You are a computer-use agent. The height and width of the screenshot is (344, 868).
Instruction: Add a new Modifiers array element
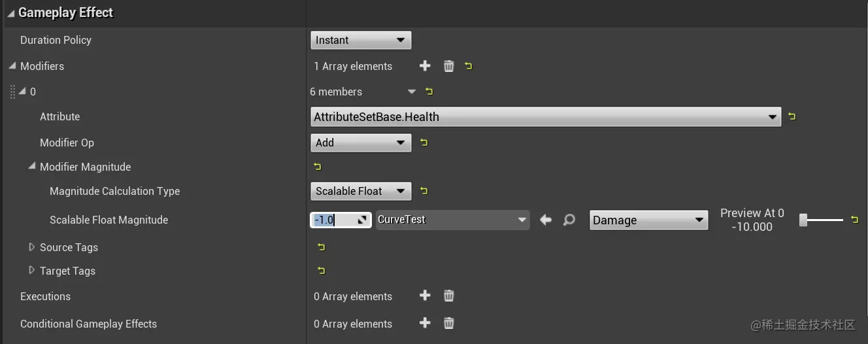pyautogui.click(x=425, y=66)
